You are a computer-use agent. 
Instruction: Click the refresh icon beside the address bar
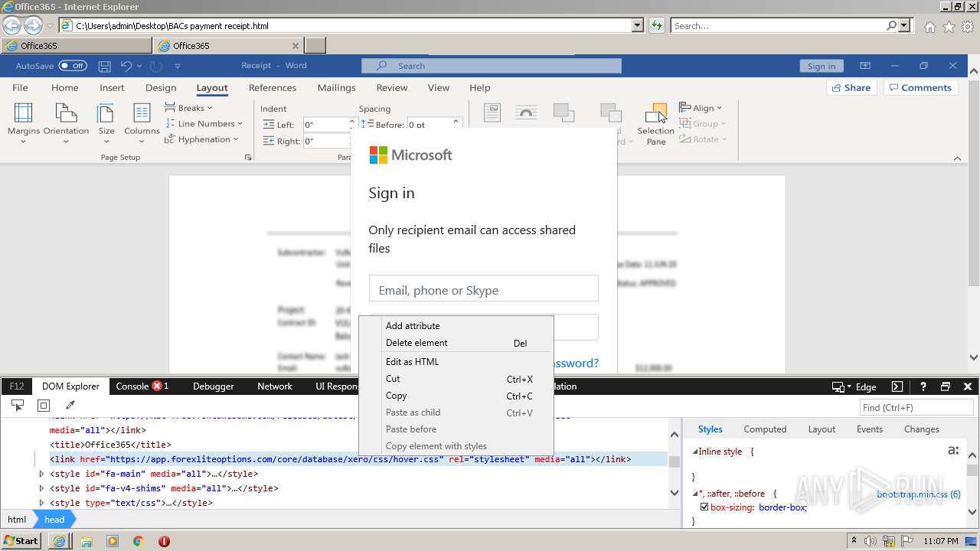tap(656, 25)
